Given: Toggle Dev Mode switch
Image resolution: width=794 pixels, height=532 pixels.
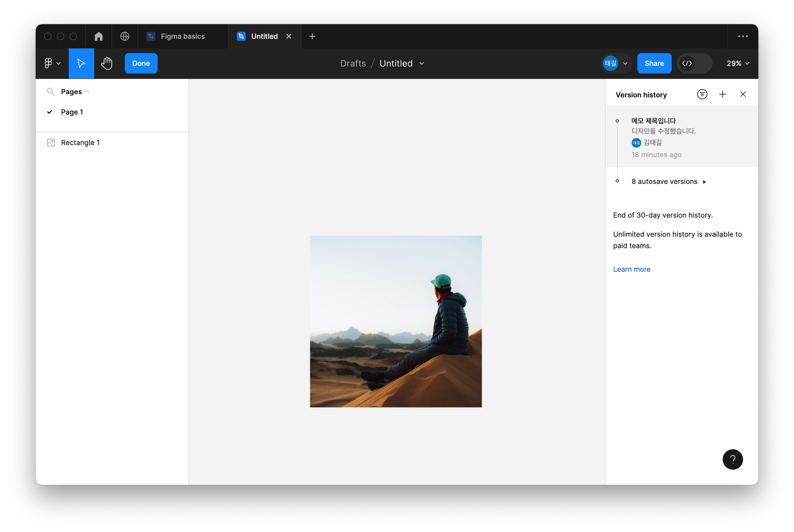Looking at the screenshot, I should coord(694,63).
